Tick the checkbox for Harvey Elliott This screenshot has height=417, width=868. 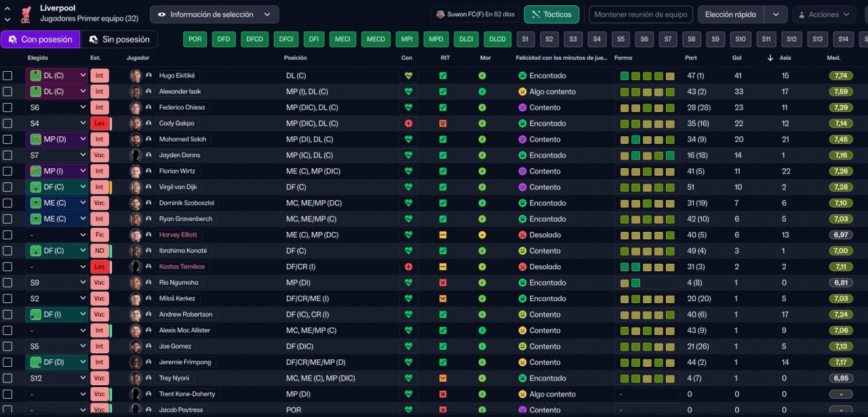[x=7, y=235]
